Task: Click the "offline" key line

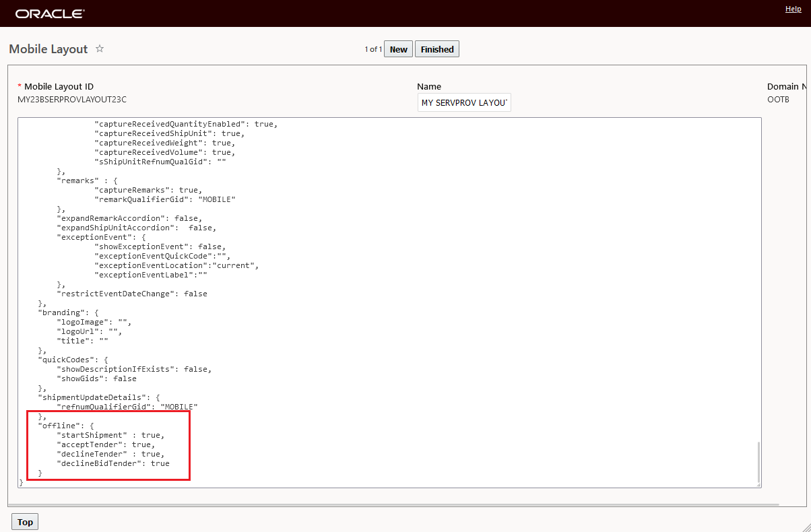Action: [67, 426]
